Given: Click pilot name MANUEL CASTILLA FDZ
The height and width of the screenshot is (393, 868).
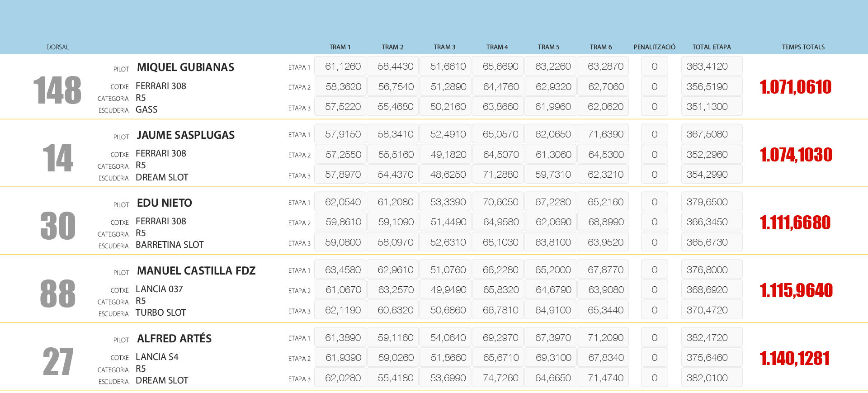Looking at the screenshot, I should pyautogui.click(x=196, y=271).
